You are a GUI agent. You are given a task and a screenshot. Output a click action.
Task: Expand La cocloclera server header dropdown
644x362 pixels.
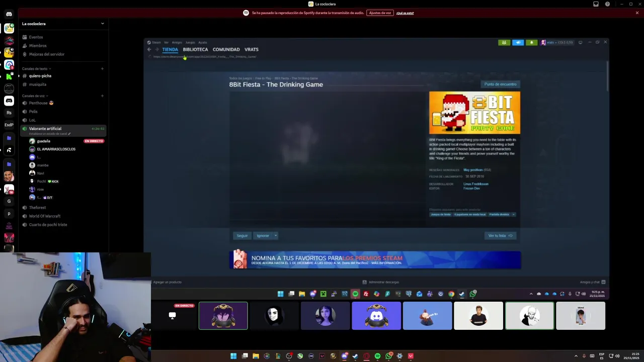[x=103, y=24]
